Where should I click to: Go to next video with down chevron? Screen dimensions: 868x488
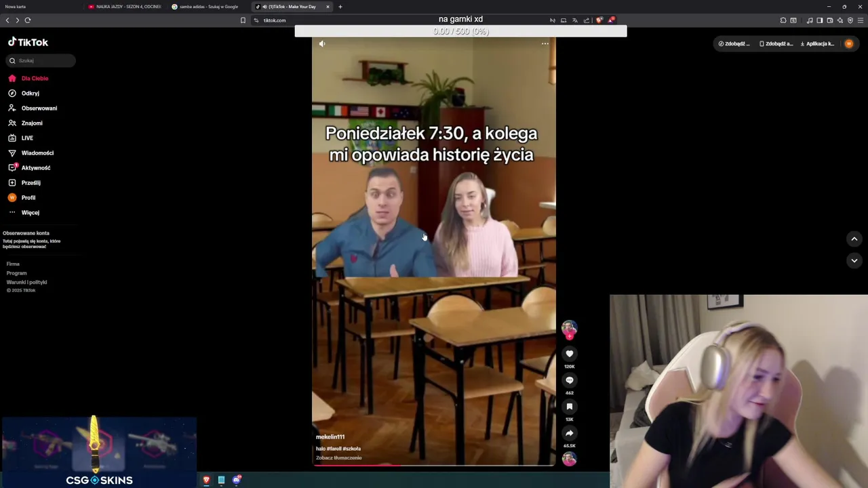(x=854, y=260)
